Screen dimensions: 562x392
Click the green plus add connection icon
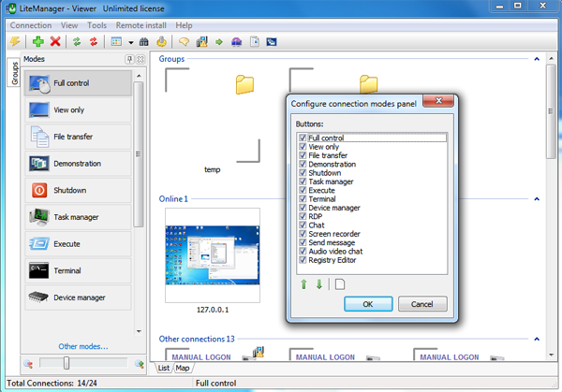(38, 41)
